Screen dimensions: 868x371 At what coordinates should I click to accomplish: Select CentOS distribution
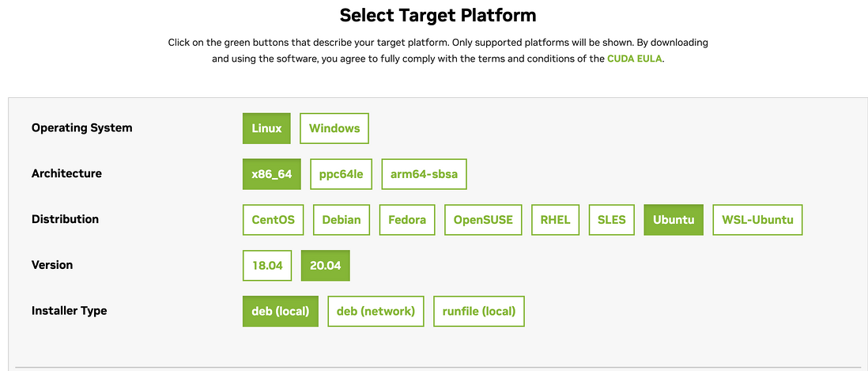coord(273,220)
